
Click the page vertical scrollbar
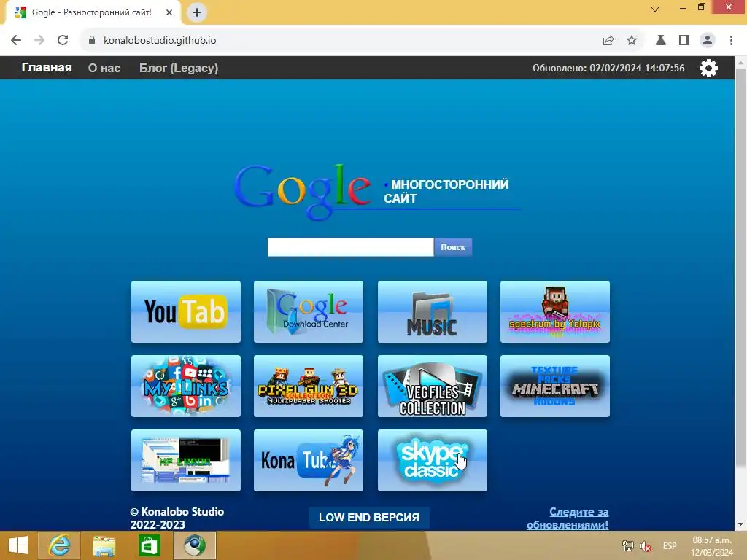[740, 267]
